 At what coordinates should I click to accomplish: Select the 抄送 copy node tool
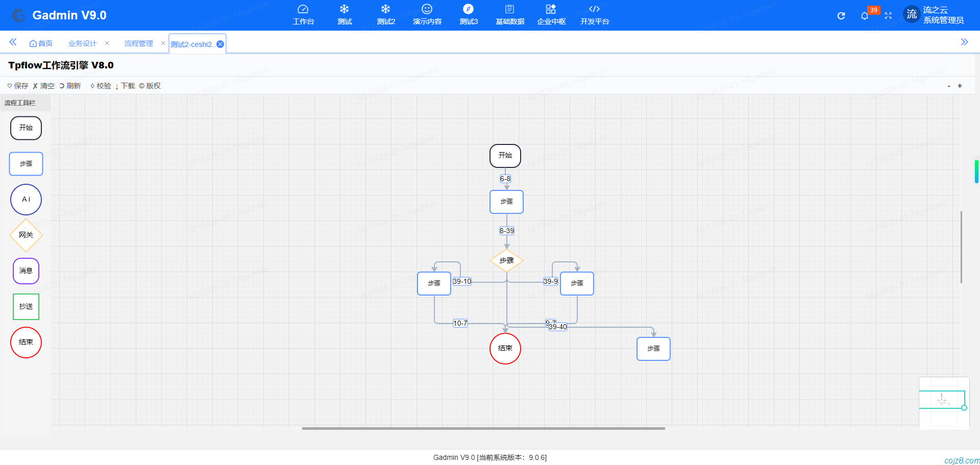coord(26,307)
